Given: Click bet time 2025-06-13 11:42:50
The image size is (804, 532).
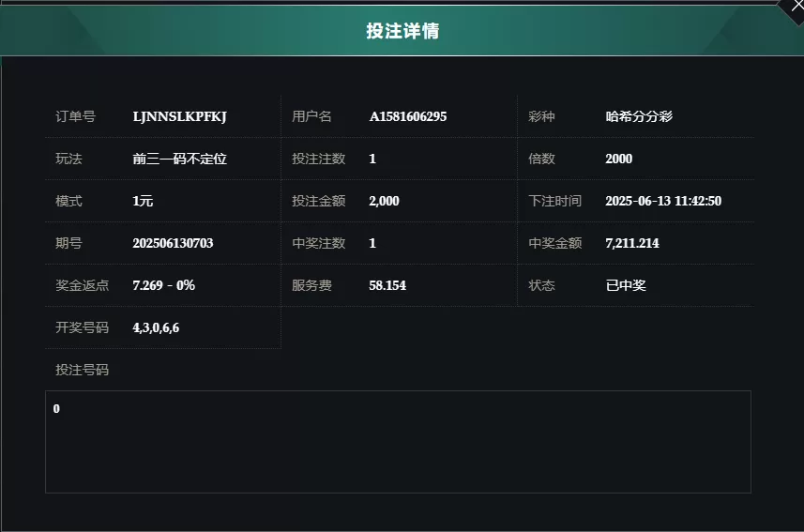Looking at the screenshot, I should [x=663, y=201].
